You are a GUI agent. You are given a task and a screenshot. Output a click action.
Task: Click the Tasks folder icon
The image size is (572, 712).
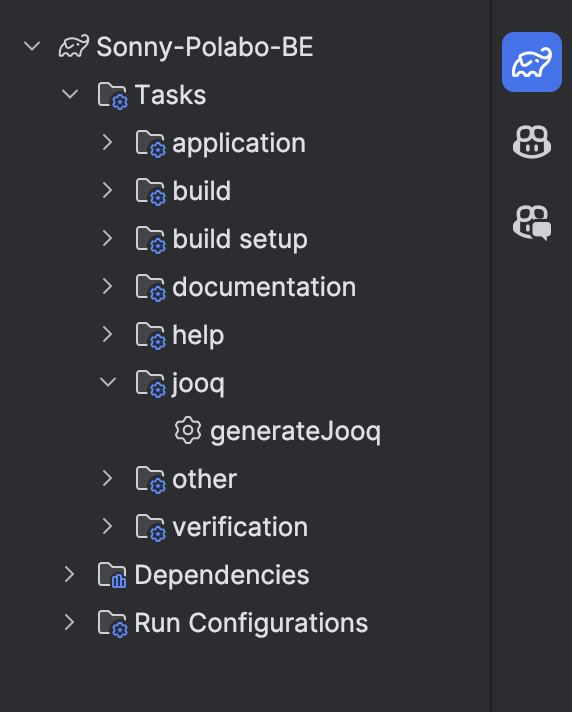point(112,95)
